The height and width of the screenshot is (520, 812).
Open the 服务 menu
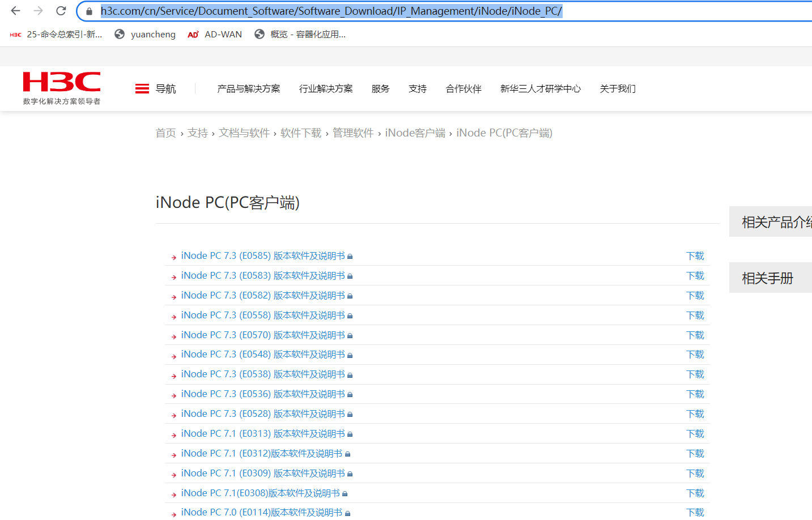pos(381,89)
